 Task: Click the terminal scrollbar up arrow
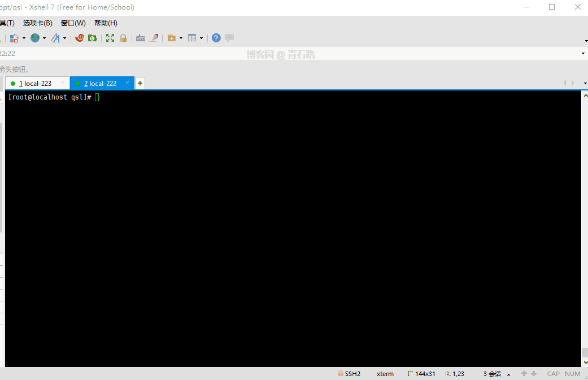(585, 96)
